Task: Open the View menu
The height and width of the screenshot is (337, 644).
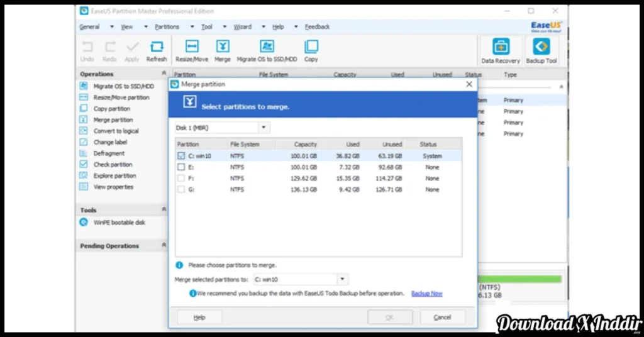Action: (x=126, y=26)
